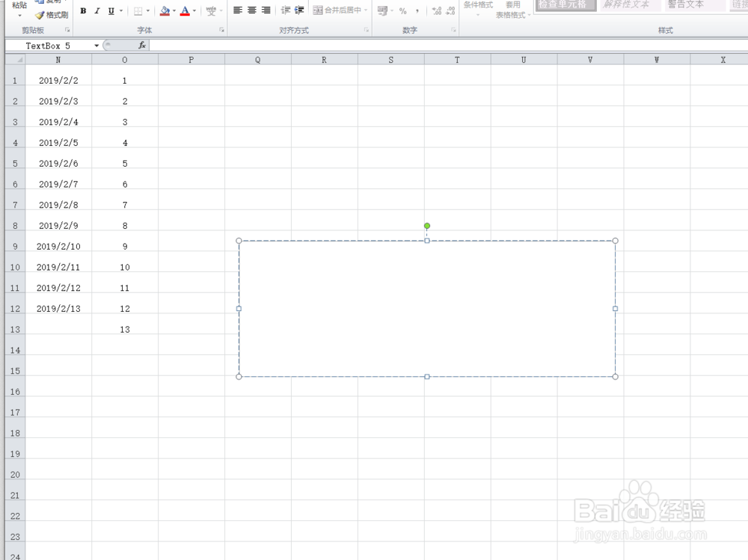The image size is (748, 560).
Task: Expand the Paste (粘贴) dropdown arrow
Action: coord(19,16)
